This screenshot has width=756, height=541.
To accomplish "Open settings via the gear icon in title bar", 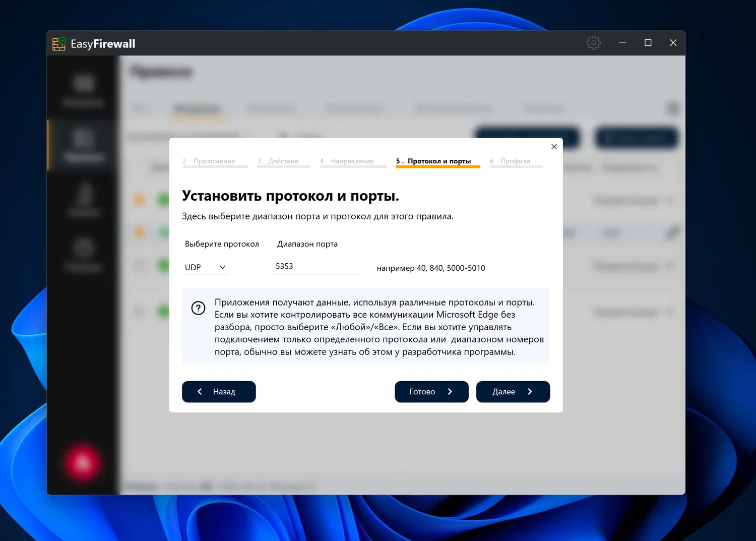I will [594, 43].
